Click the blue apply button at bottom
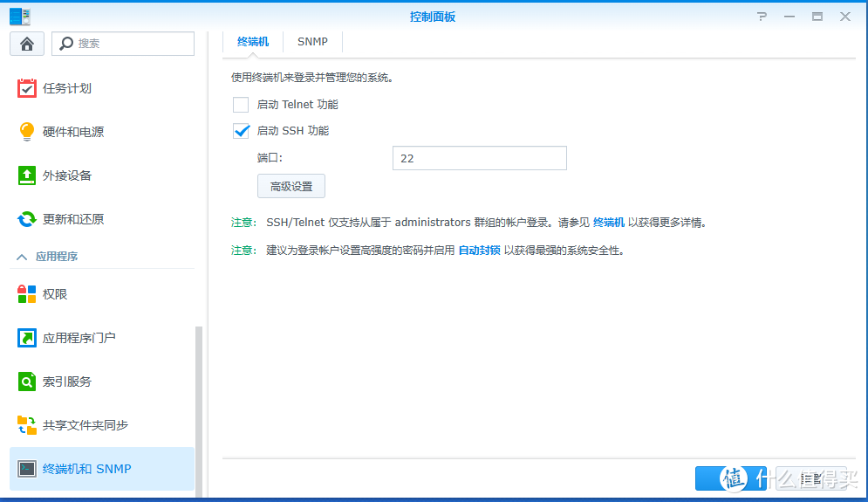 point(731,478)
